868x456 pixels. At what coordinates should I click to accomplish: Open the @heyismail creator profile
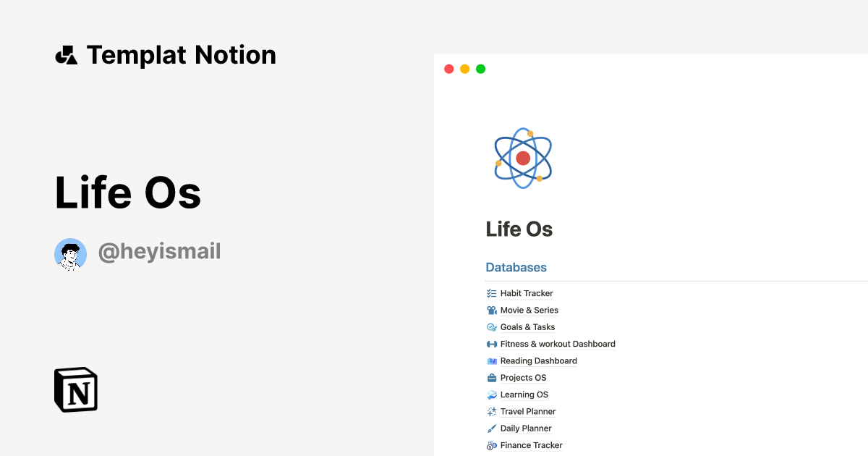(x=158, y=251)
